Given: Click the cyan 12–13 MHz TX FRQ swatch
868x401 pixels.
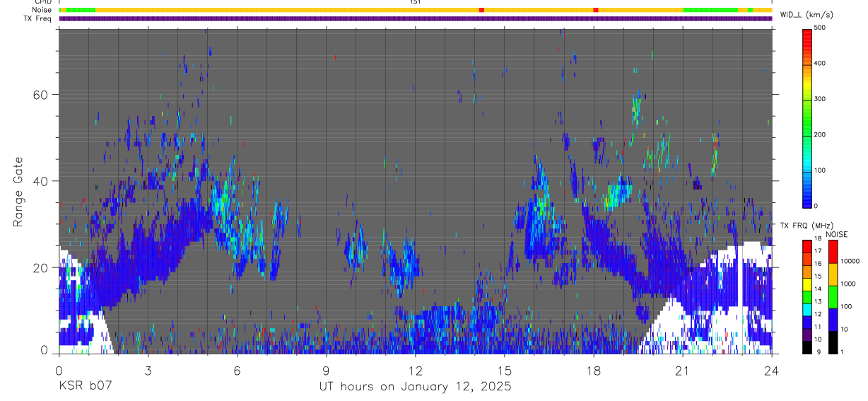Looking at the screenshot, I should click(x=807, y=310).
